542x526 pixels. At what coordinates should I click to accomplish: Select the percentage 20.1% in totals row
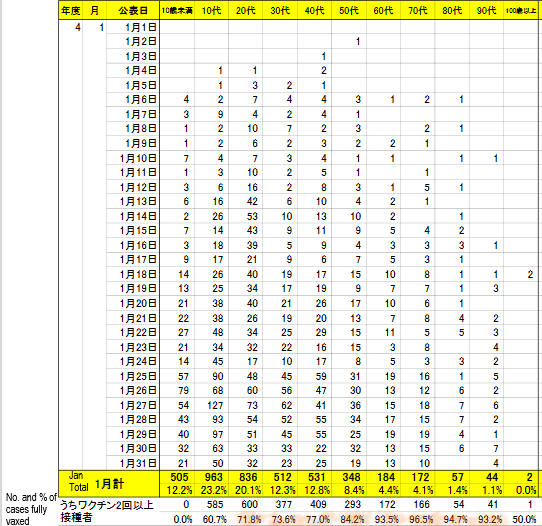pos(248,490)
